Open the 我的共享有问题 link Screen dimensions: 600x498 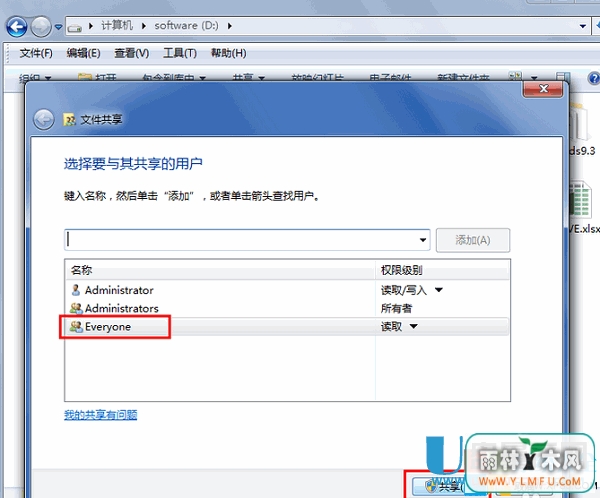tap(101, 415)
